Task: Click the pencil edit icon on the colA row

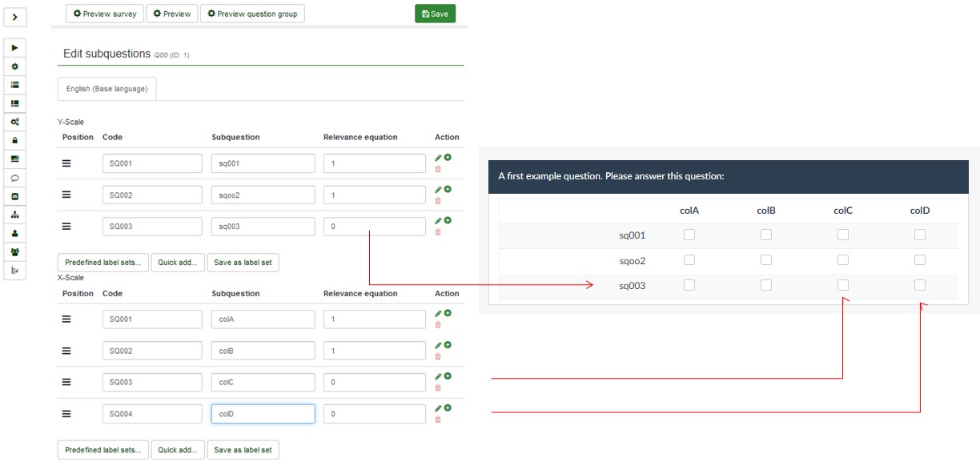Action: pyautogui.click(x=438, y=314)
